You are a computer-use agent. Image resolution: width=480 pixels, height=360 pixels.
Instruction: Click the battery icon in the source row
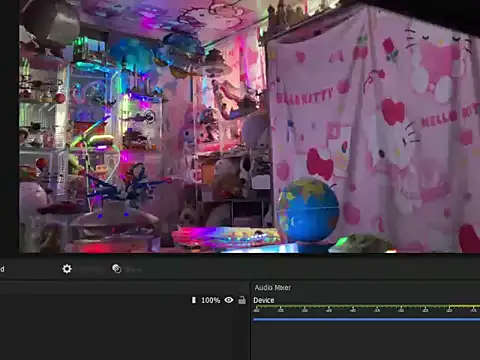pos(193,300)
